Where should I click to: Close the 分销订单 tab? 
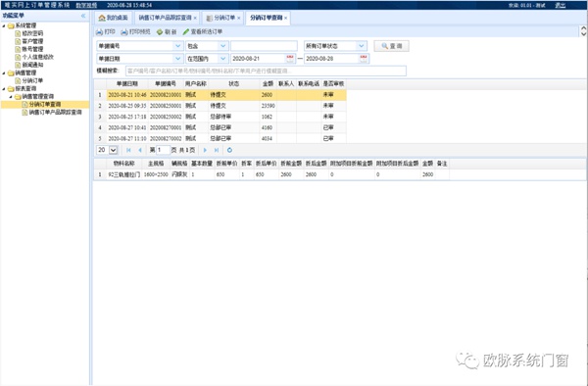tap(239, 18)
